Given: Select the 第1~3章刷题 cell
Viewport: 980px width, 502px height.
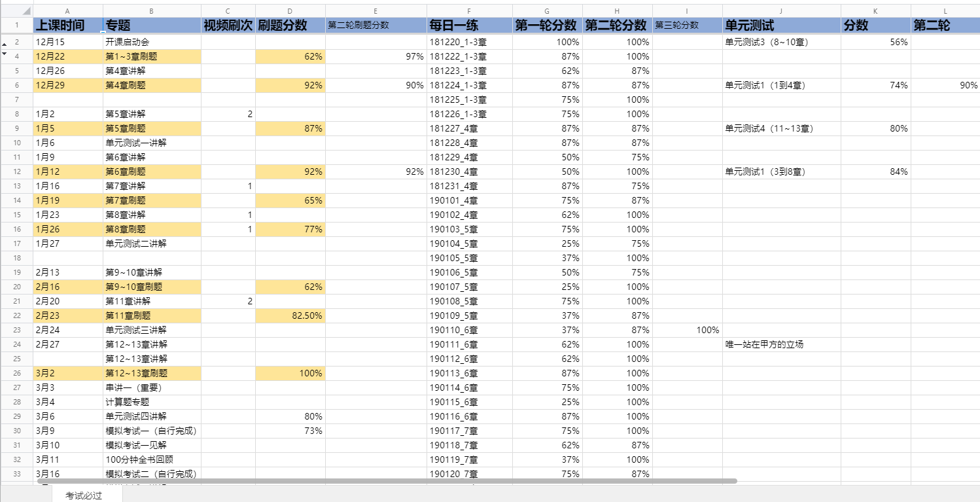Looking at the screenshot, I should (152, 56).
